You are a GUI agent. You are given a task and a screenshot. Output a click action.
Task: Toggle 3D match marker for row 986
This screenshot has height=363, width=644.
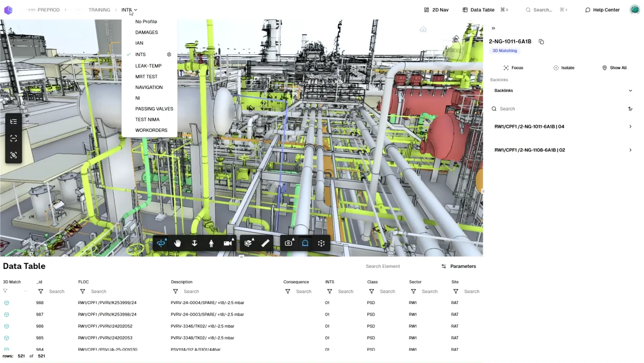[6, 326]
